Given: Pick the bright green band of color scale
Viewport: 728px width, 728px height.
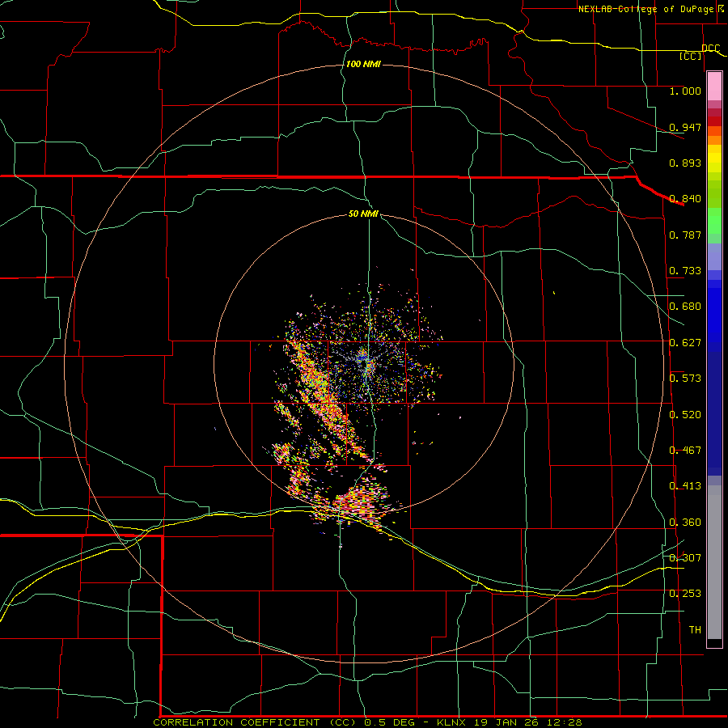Looking at the screenshot, I should [x=714, y=221].
